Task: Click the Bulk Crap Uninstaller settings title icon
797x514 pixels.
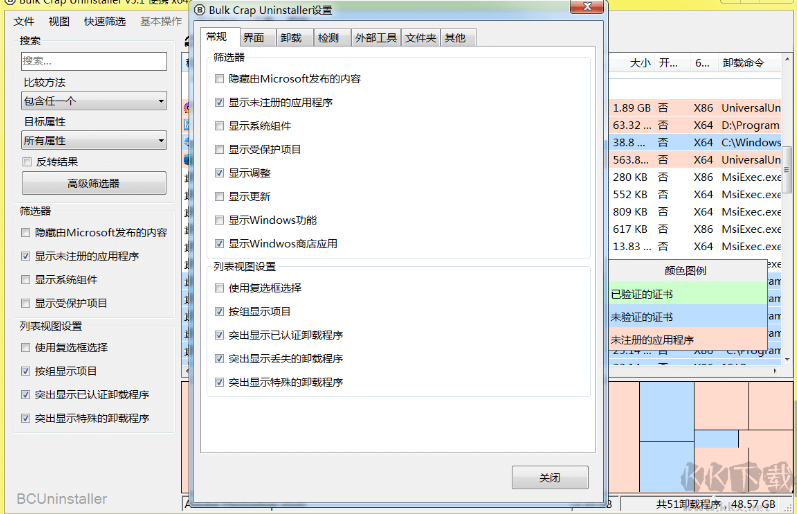Action: (x=200, y=10)
